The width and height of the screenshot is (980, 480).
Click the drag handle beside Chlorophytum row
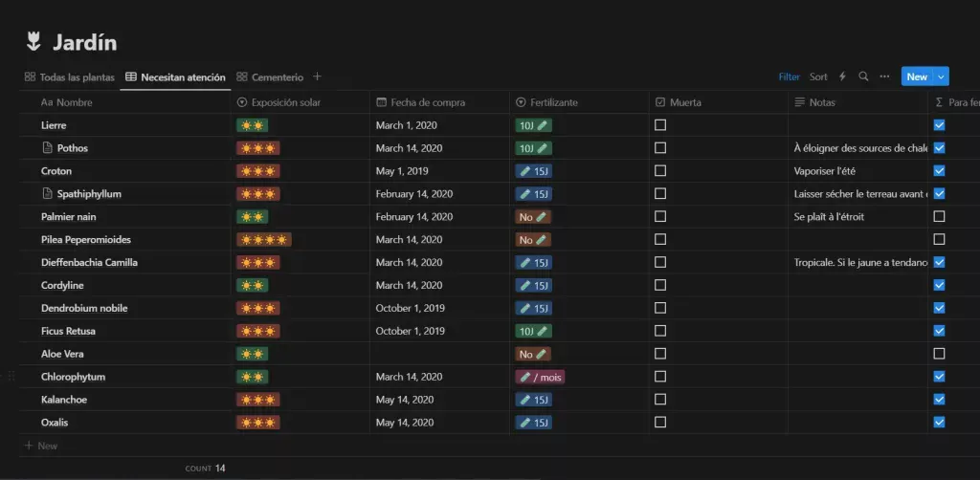pos(11,377)
